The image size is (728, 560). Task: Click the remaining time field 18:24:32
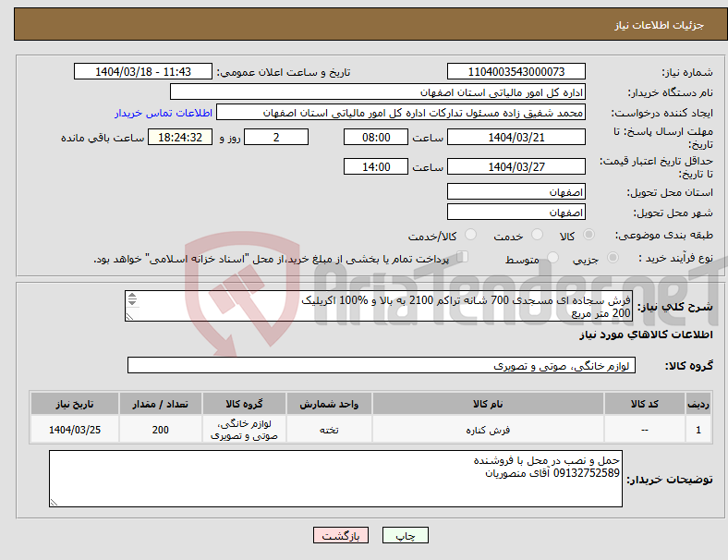point(180,138)
